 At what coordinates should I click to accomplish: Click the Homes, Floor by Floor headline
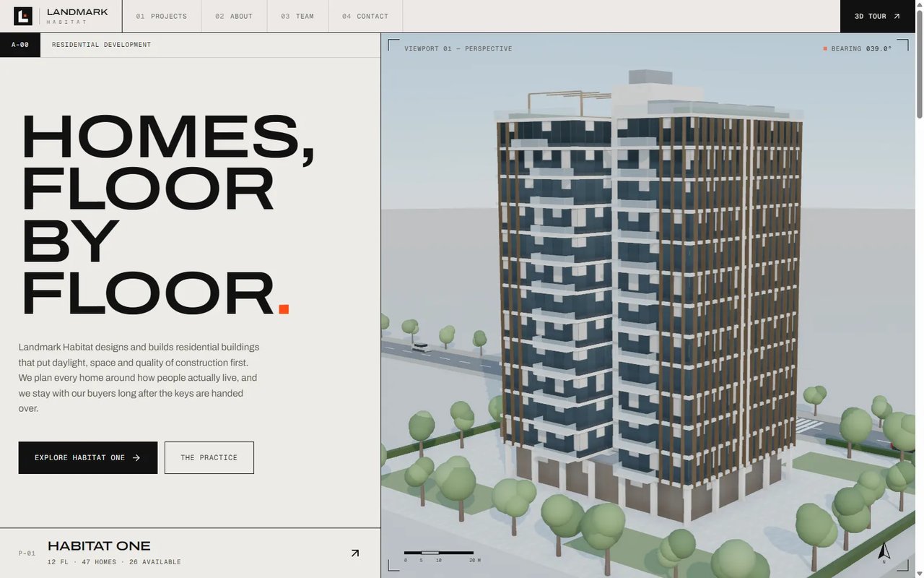click(x=167, y=215)
